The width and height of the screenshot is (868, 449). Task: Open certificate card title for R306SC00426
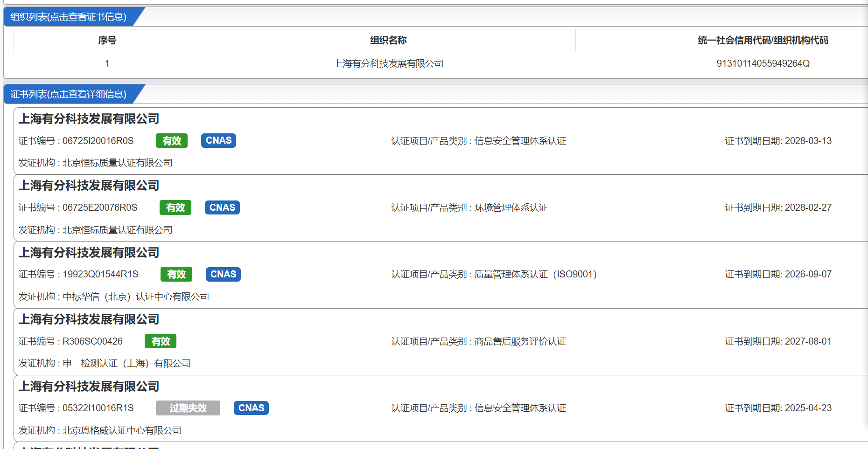click(89, 319)
